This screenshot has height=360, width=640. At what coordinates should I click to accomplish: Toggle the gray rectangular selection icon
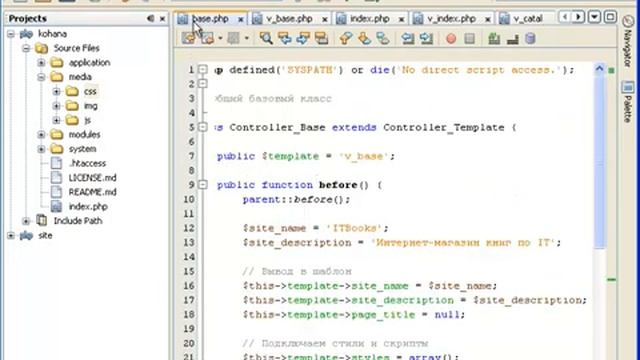[233, 38]
